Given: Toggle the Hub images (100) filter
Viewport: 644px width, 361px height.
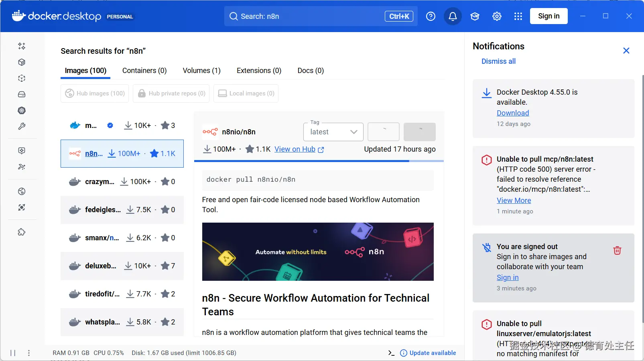Looking at the screenshot, I should (95, 93).
